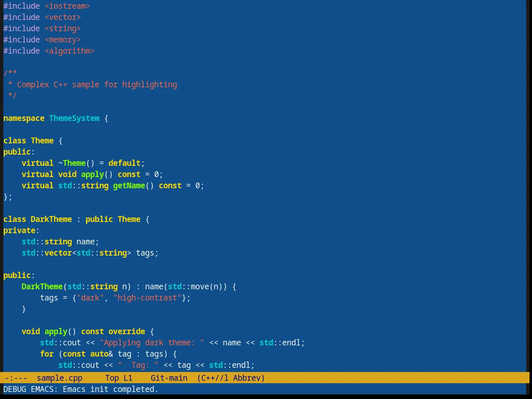The image size is (532, 399).
Task: Click the L1 line number indicator
Action: point(128,378)
